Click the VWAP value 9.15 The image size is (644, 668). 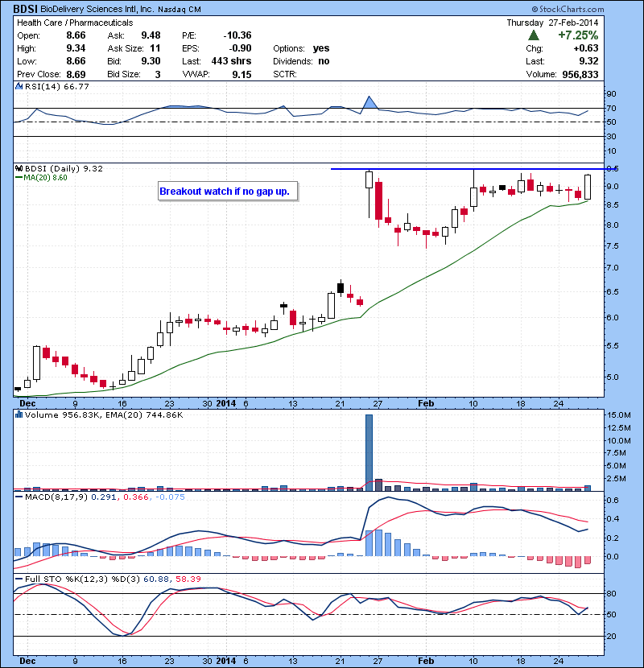coord(242,75)
